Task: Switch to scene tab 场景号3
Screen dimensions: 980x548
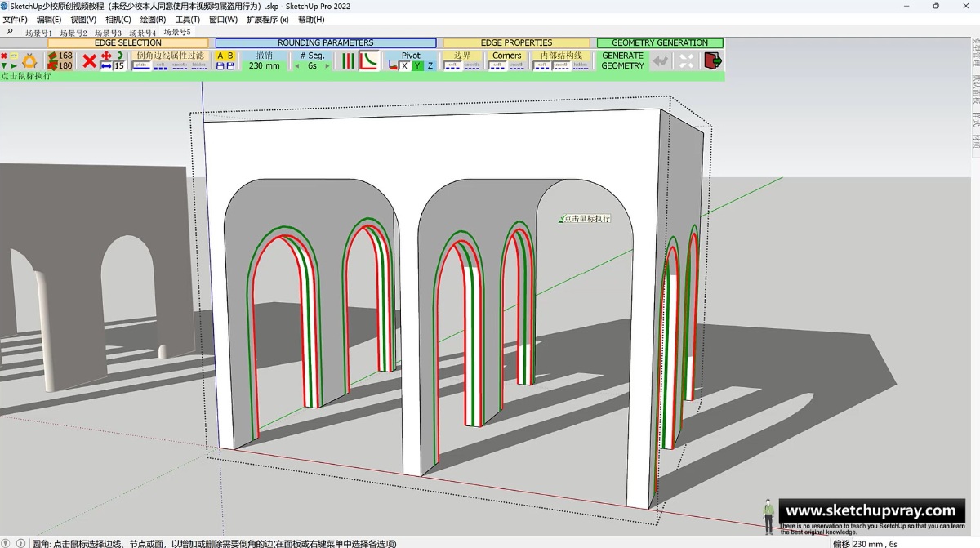Action: pyautogui.click(x=108, y=33)
